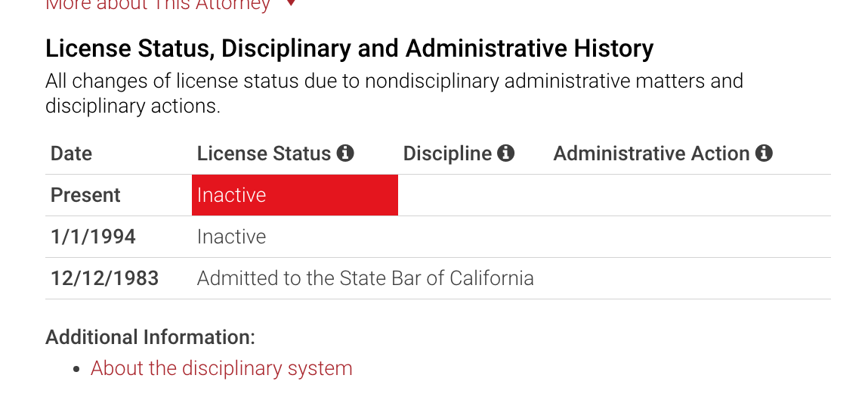The height and width of the screenshot is (403, 868).
Task: Click Inactive status in the 1/1/1994 row
Action: click(x=231, y=237)
